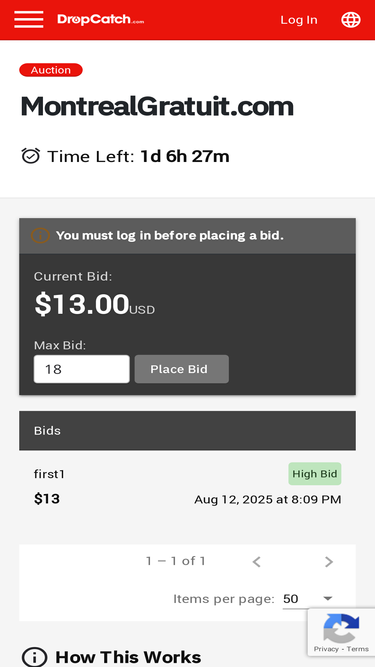Screen dimensions: 375x667
Task: Click the reCAPTCHA badge logo
Action: (341, 628)
